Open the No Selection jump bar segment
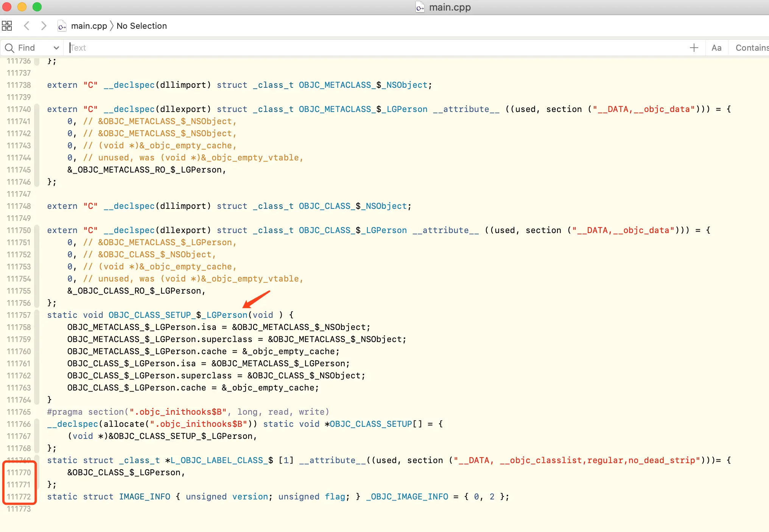 click(142, 26)
